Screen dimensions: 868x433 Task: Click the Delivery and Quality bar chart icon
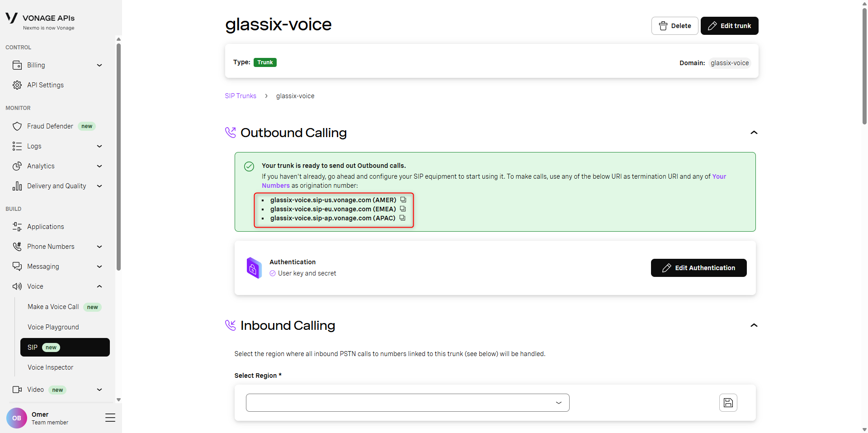tap(17, 186)
